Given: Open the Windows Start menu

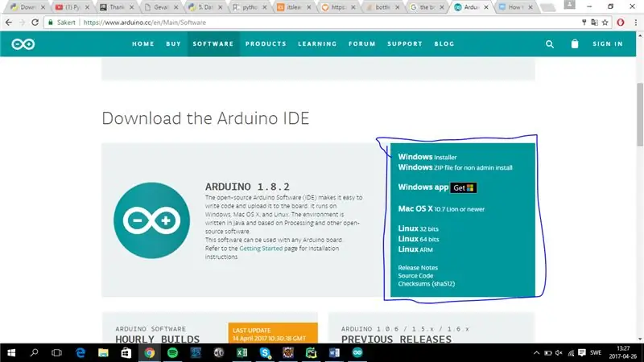Looking at the screenshot, I should (11, 352).
